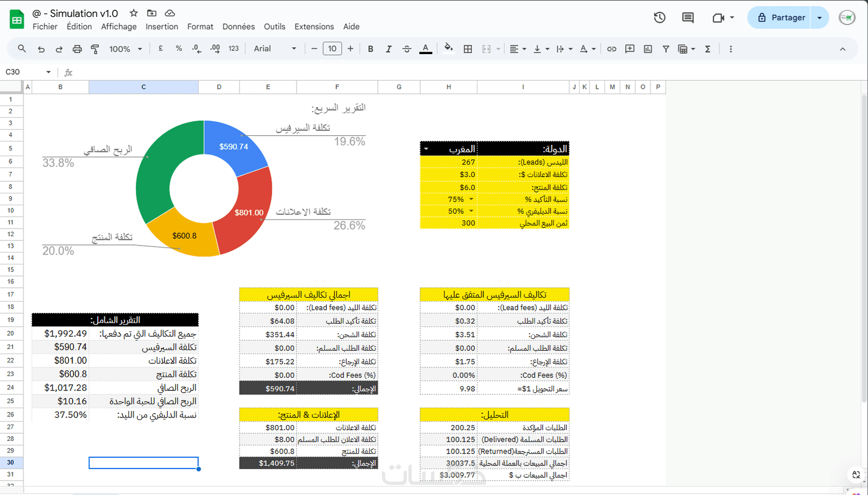
Task: Undo the last action
Action: [41, 49]
